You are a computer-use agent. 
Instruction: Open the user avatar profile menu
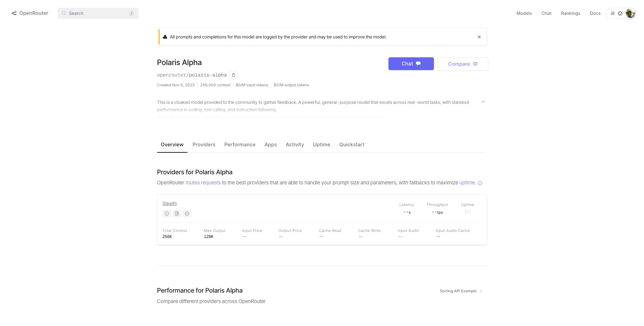click(630, 13)
